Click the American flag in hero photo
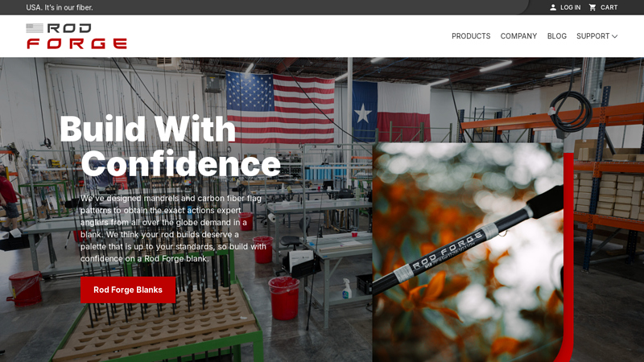 (280, 107)
